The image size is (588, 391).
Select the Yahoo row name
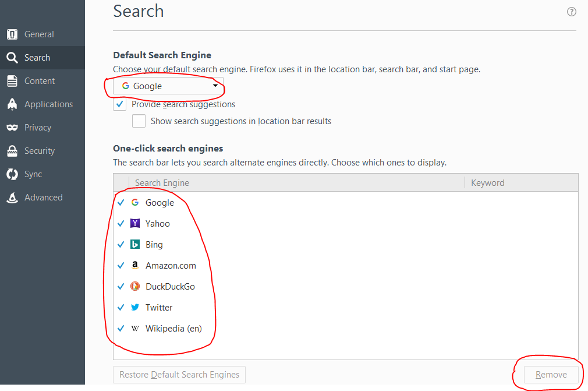point(158,224)
